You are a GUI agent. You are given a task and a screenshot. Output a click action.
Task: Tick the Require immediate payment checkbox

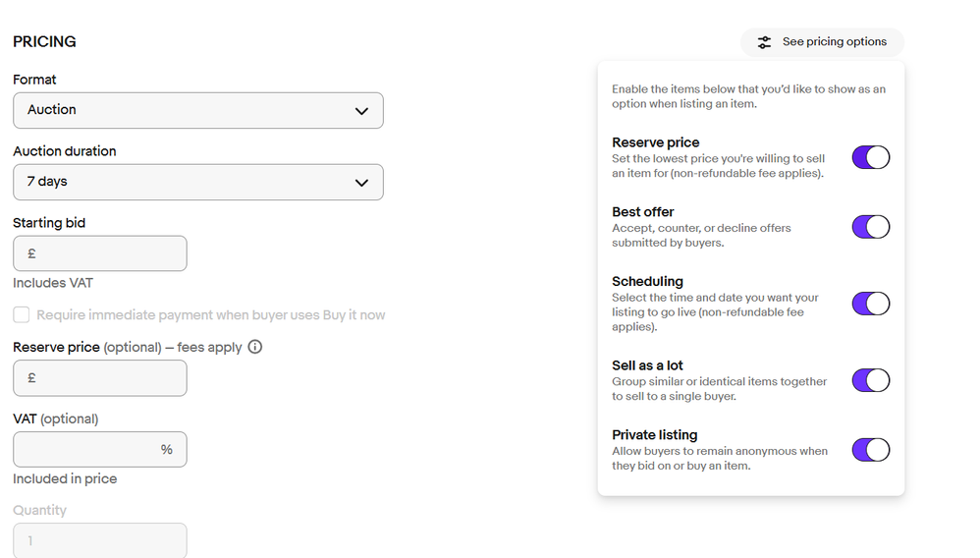click(22, 315)
